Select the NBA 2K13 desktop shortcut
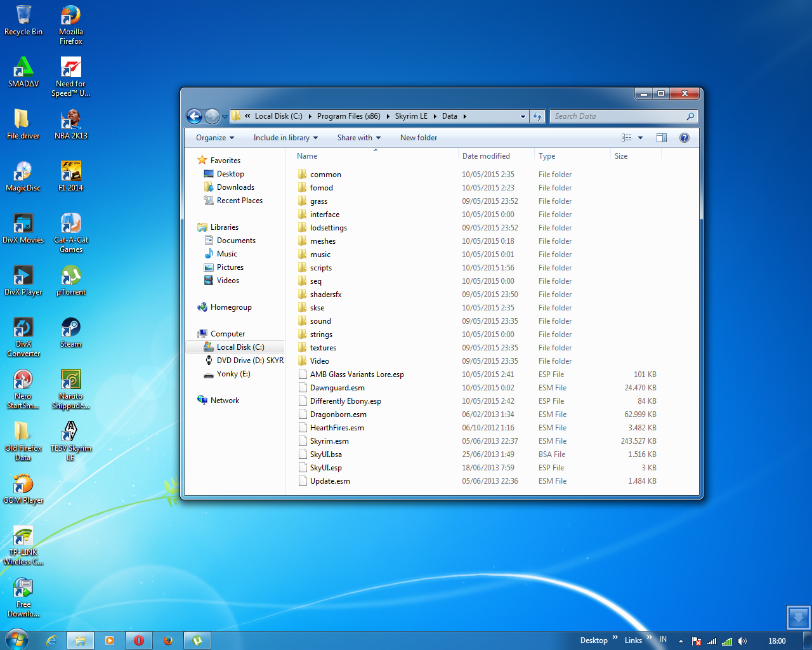 pos(71,124)
